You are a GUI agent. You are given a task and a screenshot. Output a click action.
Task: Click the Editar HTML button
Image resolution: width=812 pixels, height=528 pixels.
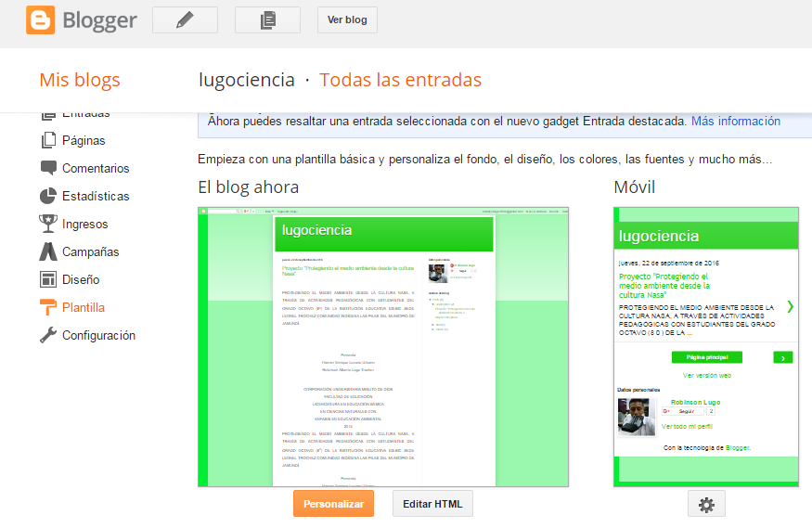(x=432, y=504)
